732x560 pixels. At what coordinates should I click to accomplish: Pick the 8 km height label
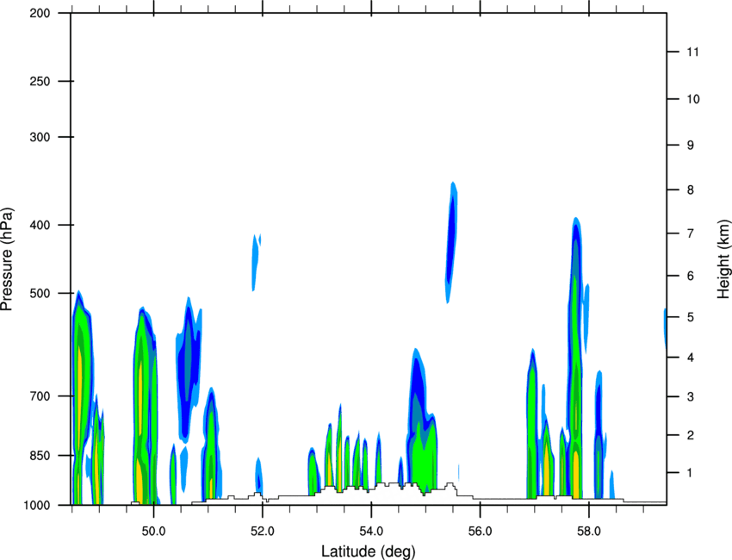click(x=691, y=190)
